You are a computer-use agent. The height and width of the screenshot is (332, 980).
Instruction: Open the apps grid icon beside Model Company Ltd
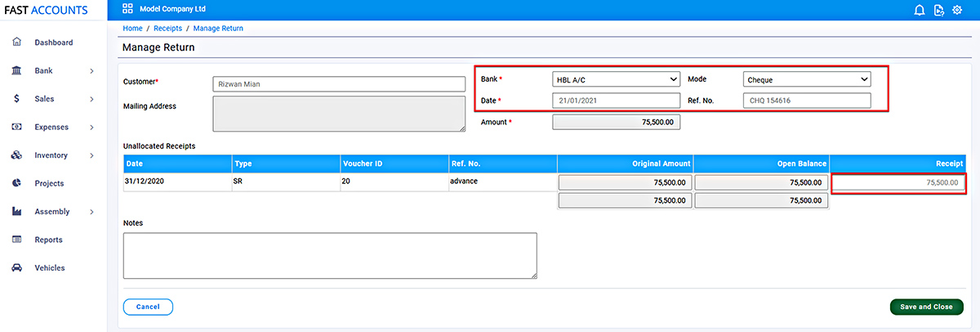click(x=127, y=10)
